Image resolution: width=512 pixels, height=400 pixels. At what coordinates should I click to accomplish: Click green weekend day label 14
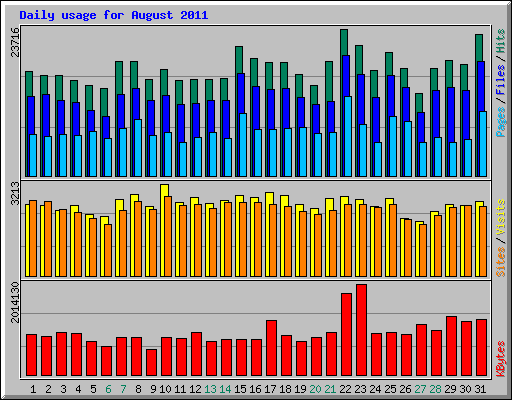click(x=225, y=389)
